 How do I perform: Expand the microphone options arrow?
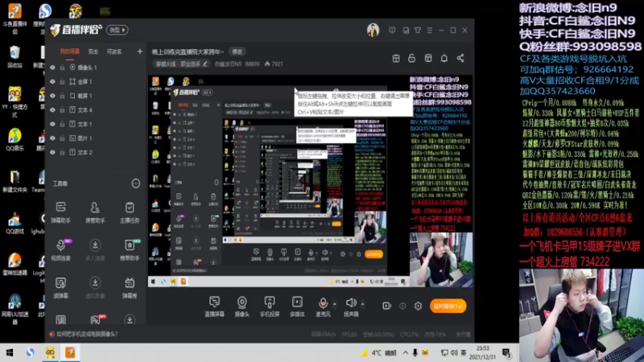click(x=334, y=304)
